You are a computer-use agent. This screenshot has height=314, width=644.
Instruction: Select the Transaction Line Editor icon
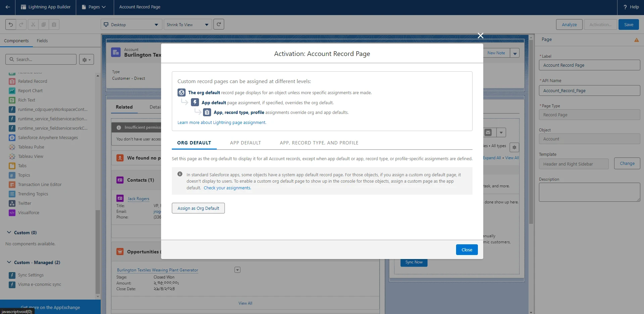pyautogui.click(x=12, y=185)
